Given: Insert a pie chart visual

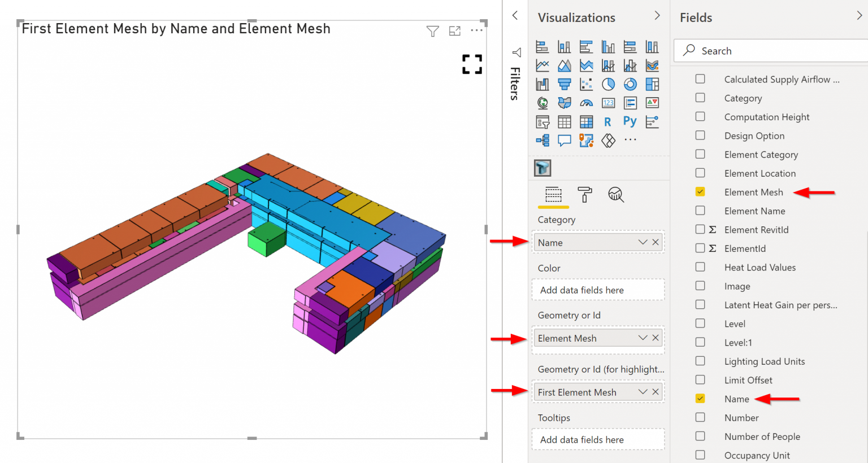Looking at the screenshot, I should (x=608, y=84).
